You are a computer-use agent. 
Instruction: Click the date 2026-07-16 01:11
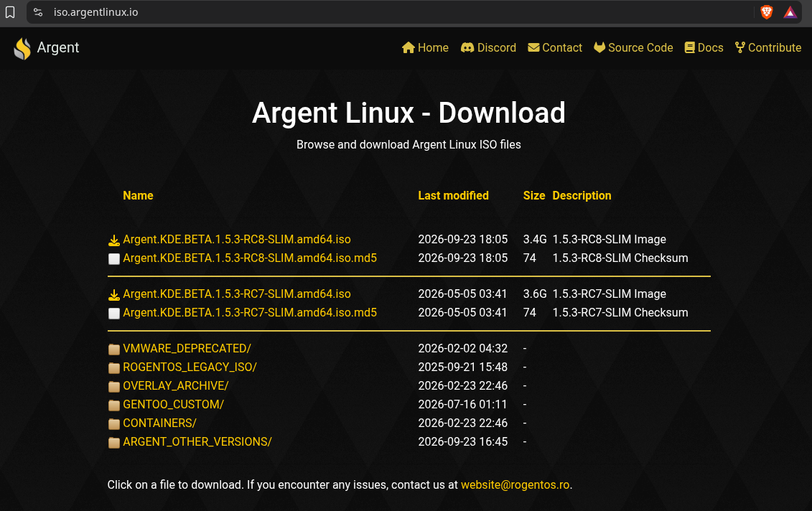pyautogui.click(x=462, y=404)
